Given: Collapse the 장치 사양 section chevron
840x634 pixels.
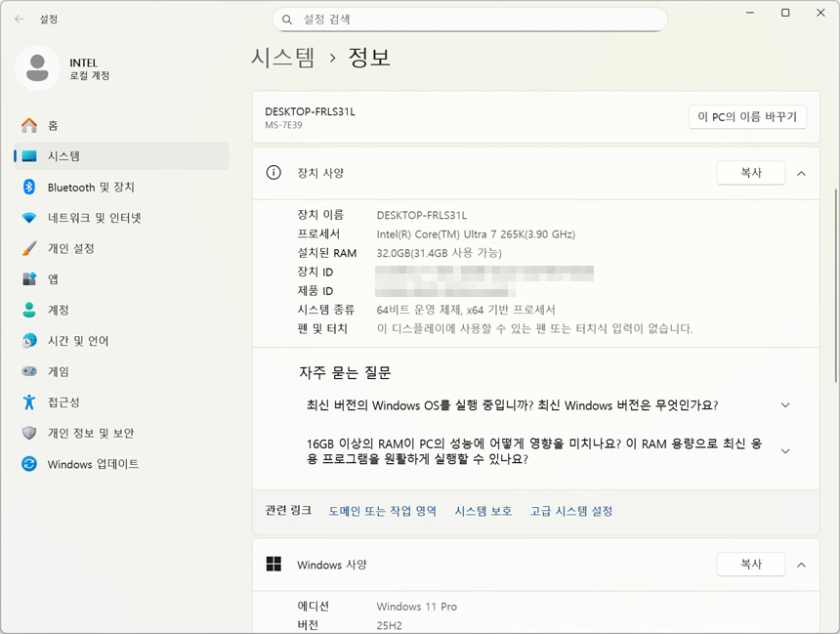Looking at the screenshot, I should click(x=801, y=173).
